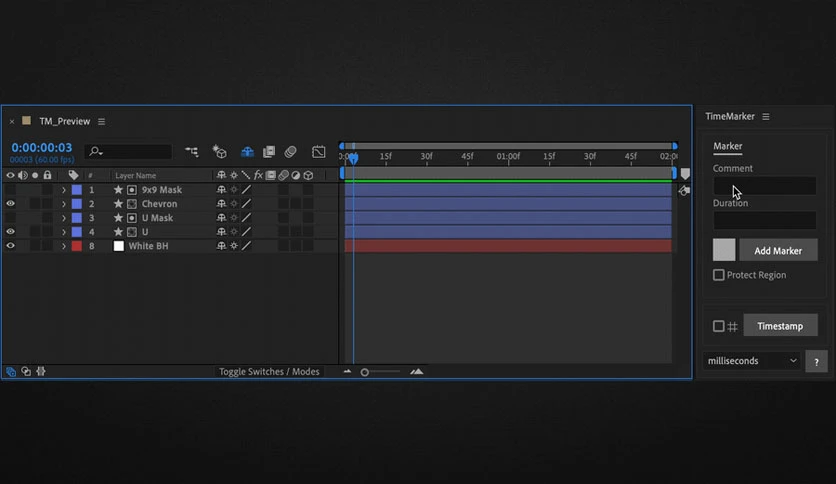Click Toggle Switches / Modes button

click(269, 372)
